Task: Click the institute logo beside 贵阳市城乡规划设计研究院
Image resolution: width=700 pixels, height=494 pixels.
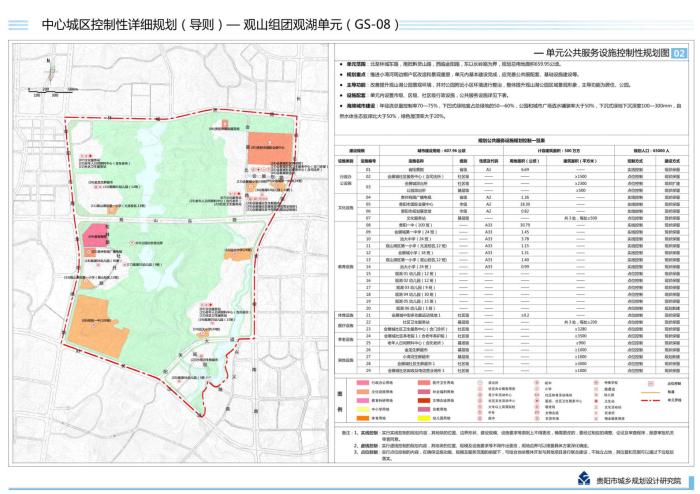Action: (x=583, y=478)
